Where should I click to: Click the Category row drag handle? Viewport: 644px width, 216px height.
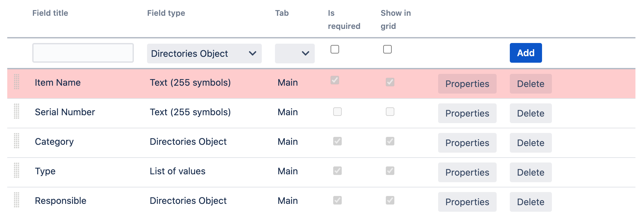point(16,141)
